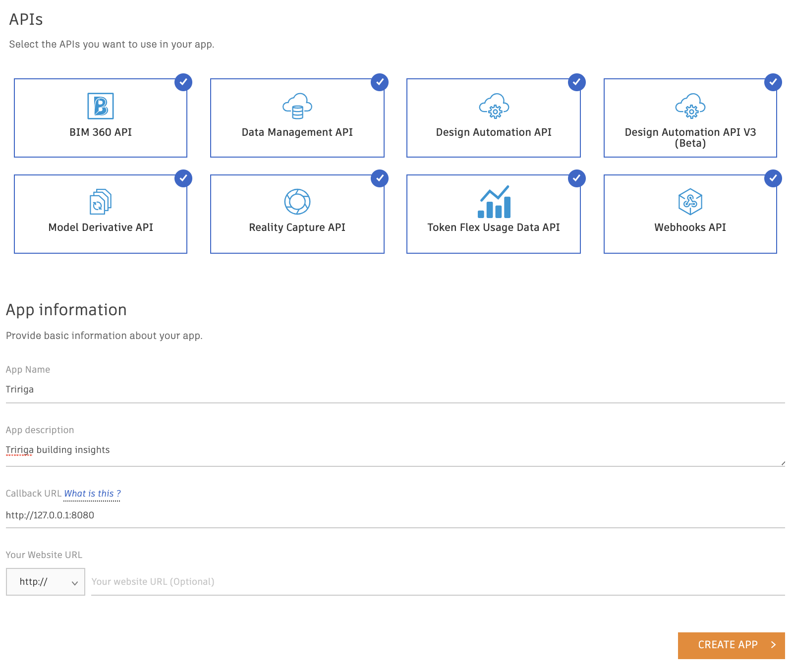792x672 pixels.
Task: Click Design Automation API V3 (Beta) icon
Action: (x=690, y=106)
